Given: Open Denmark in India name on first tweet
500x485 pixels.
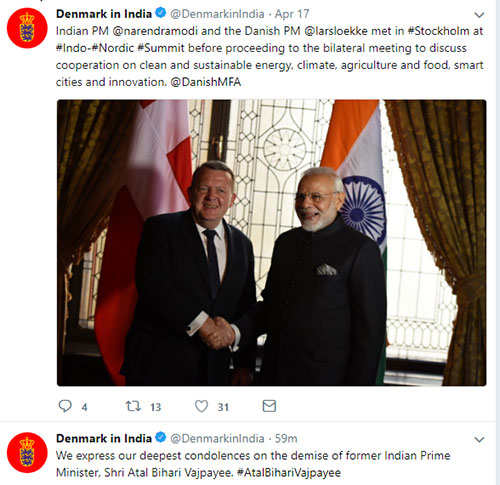Looking at the screenshot, I should coord(104,14).
